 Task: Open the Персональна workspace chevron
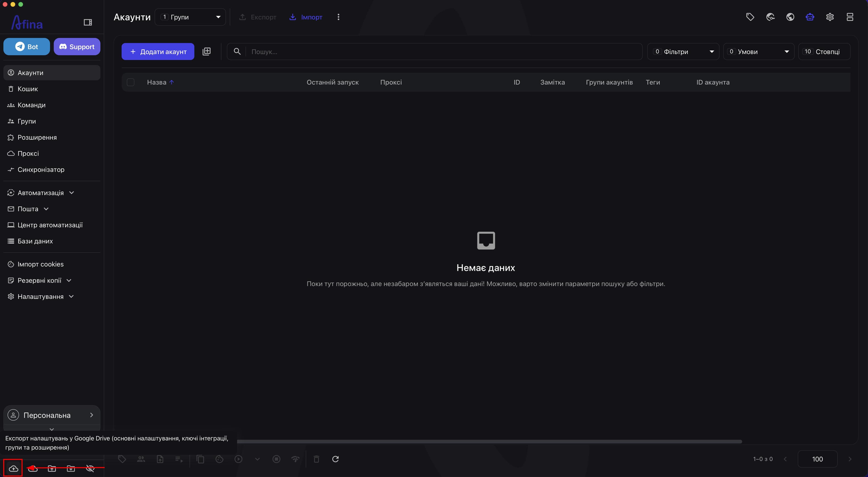(91, 415)
